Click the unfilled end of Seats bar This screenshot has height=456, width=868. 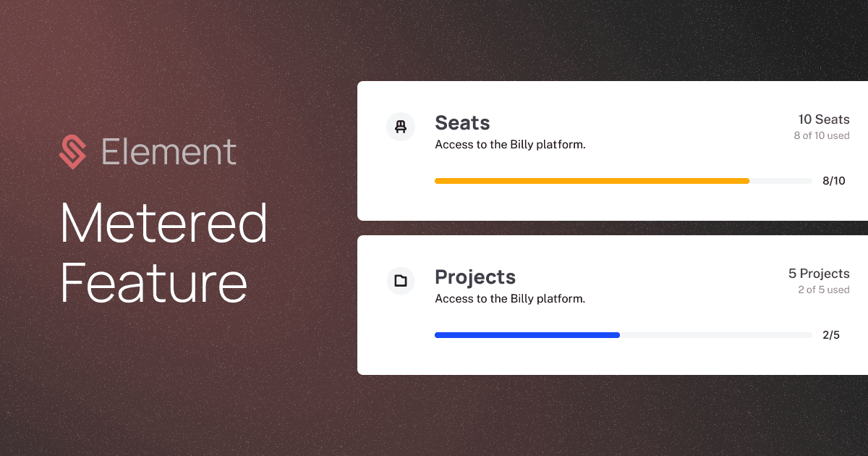(780, 181)
